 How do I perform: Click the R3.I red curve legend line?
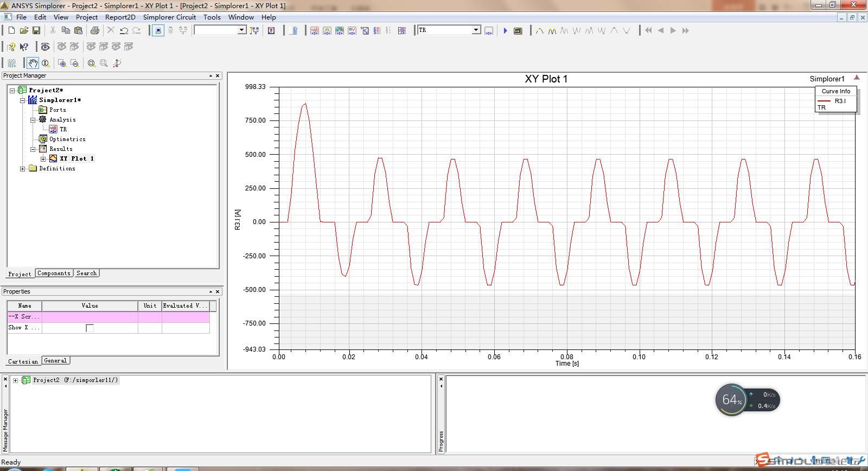(825, 101)
